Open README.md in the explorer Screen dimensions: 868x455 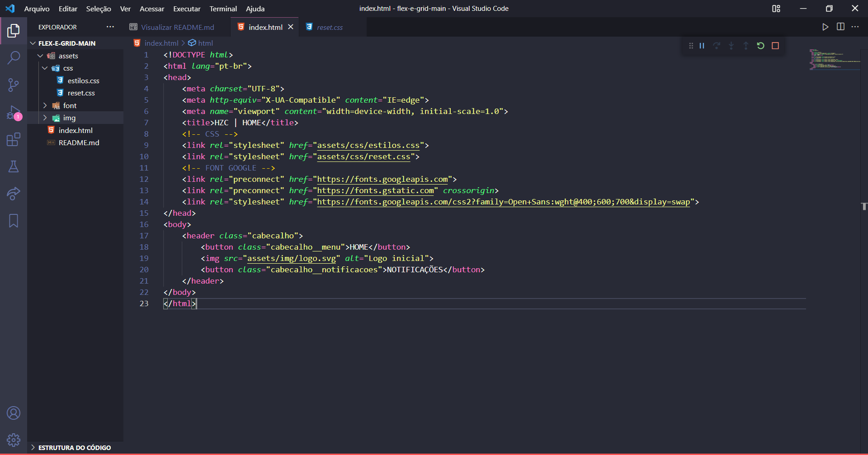coord(79,143)
